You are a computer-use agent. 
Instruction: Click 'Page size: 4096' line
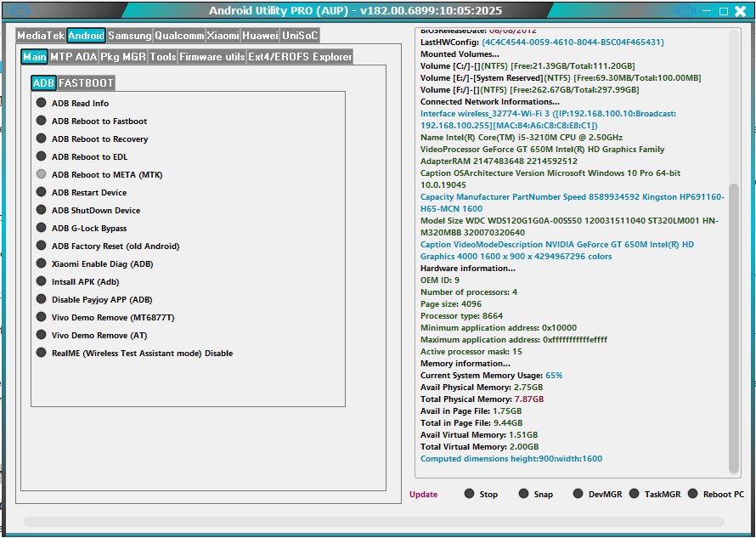[x=451, y=304]
